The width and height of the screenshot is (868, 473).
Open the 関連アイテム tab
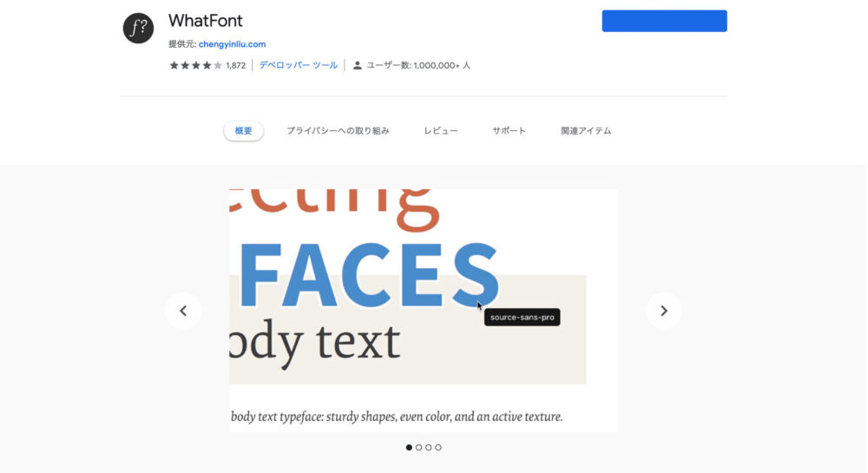(x=586, y=131)
